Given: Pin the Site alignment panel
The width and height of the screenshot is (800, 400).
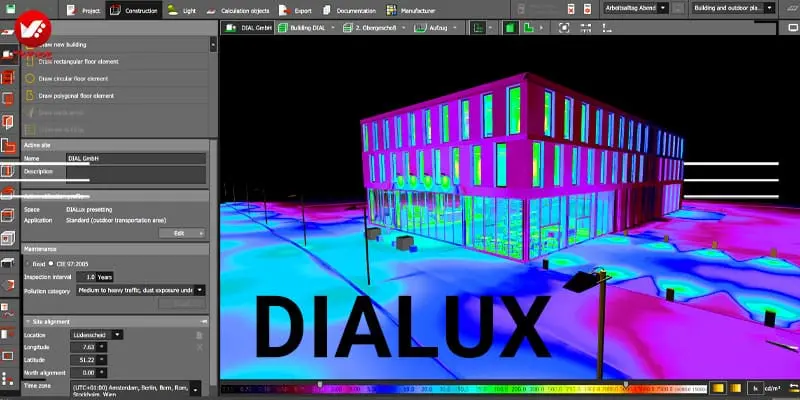Looking at the screenshot, I should 204,322.
